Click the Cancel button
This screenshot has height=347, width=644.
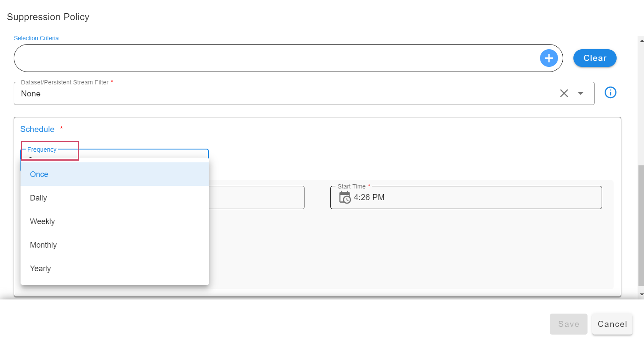pos(612,324)
